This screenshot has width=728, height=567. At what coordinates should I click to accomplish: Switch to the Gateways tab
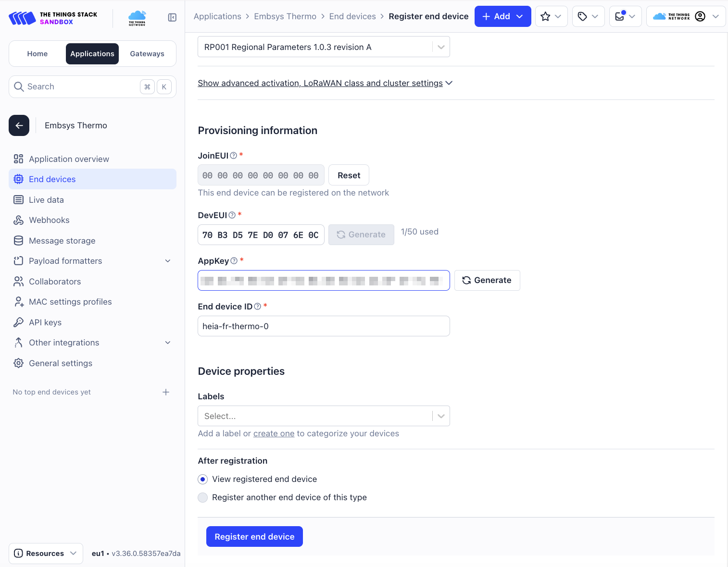coord(147,54)
